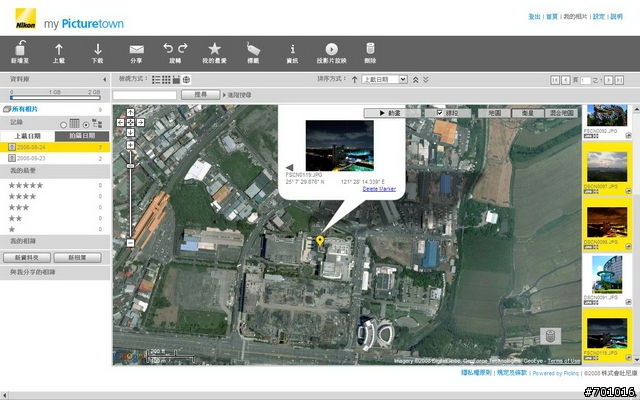Image resolution: width=640 pixels, height=400 pixels.
Task: Click the map center/reset pan icon
Action: [x=130, y=122]
